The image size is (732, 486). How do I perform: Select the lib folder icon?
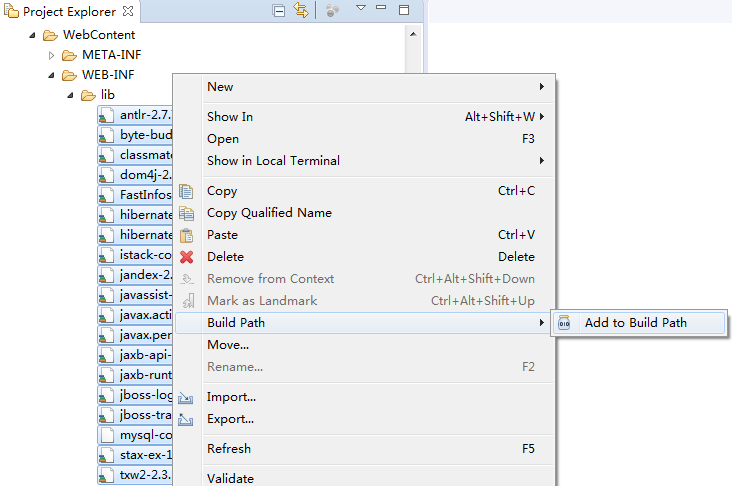click(x=88, y=95)
